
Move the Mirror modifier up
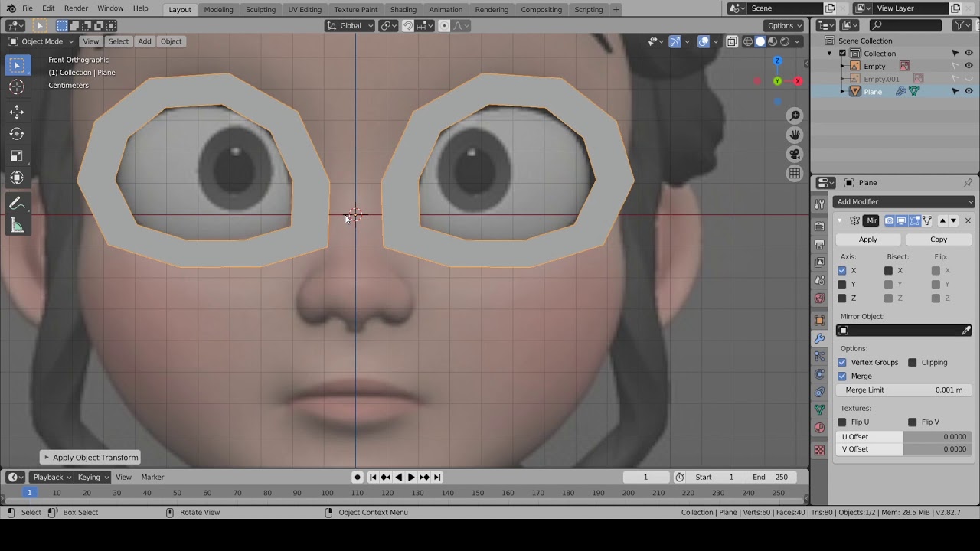[942, 221]
